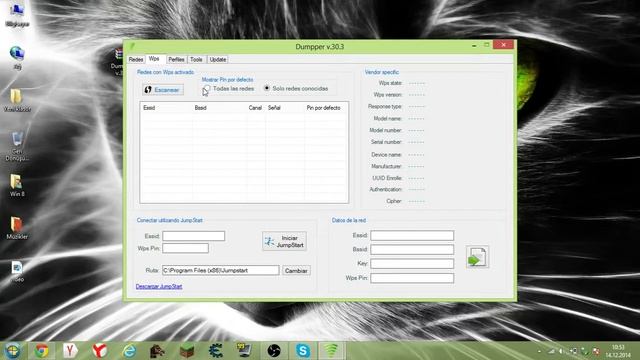Image resolution: width=640 pixels, height=360 pixels.
Task: Click the Escanear scan button
Action: pos(163,89)
